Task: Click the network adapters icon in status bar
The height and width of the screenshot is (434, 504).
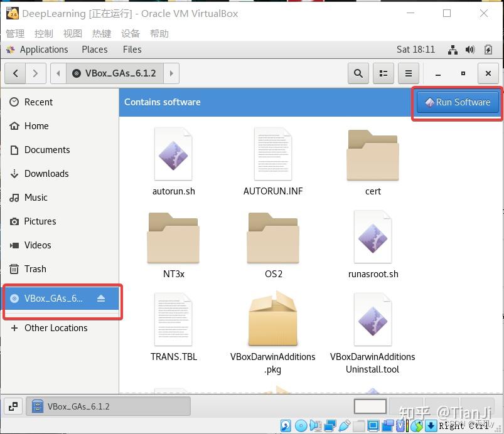Action: pyautogui.click(x=330, y=425)
